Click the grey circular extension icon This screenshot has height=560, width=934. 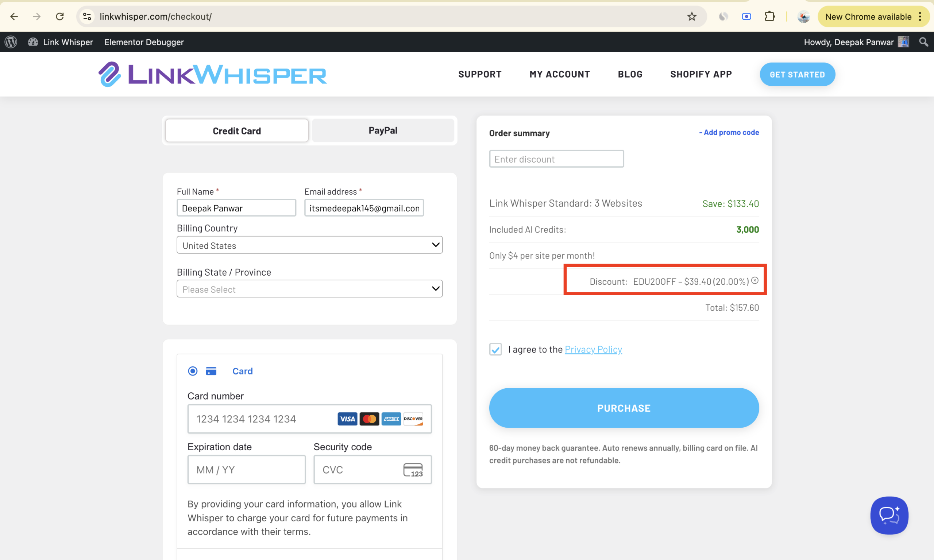tap(723, 17)
